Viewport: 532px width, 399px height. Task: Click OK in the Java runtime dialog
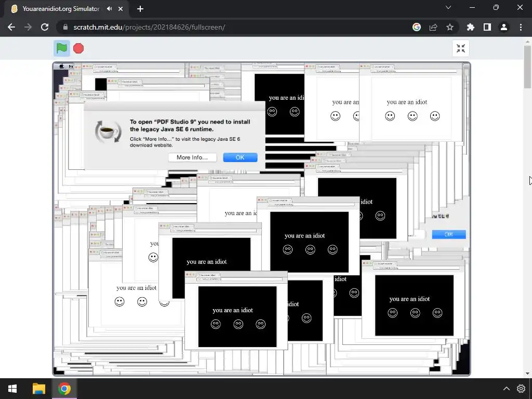pos(240,157)
